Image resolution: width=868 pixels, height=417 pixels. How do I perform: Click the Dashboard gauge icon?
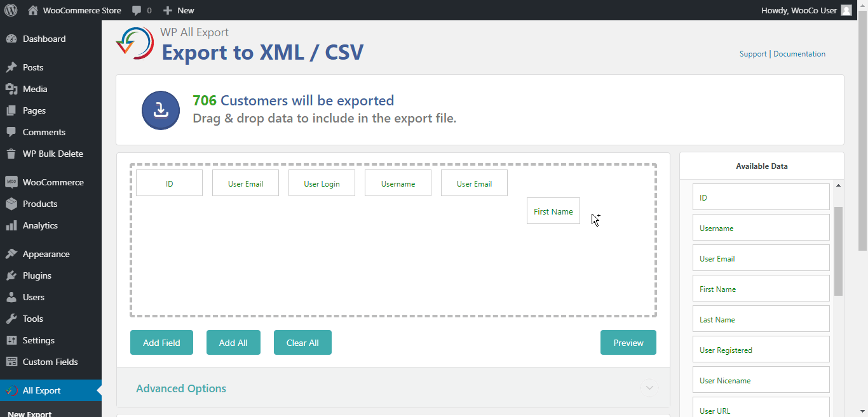pyautogui.click(x=11, y=39)
